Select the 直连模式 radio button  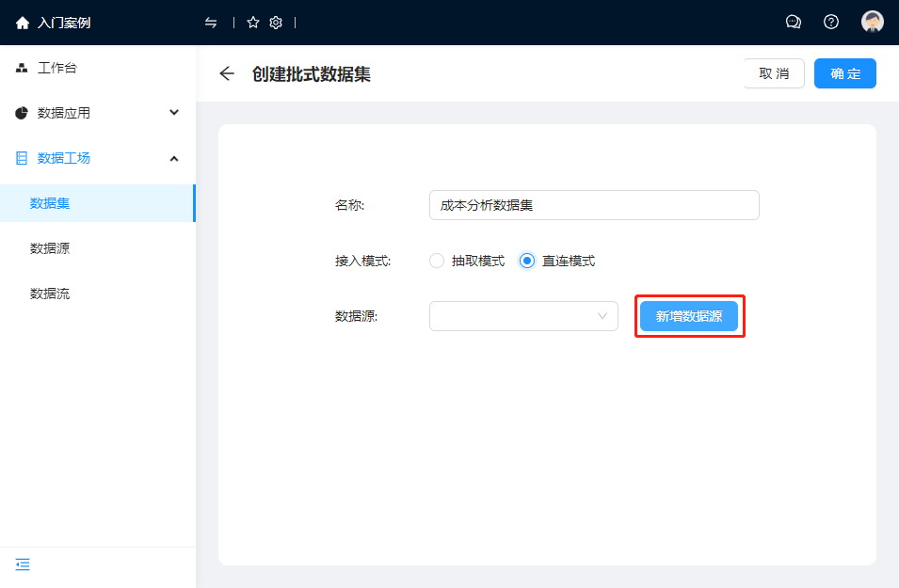(527, 261)
